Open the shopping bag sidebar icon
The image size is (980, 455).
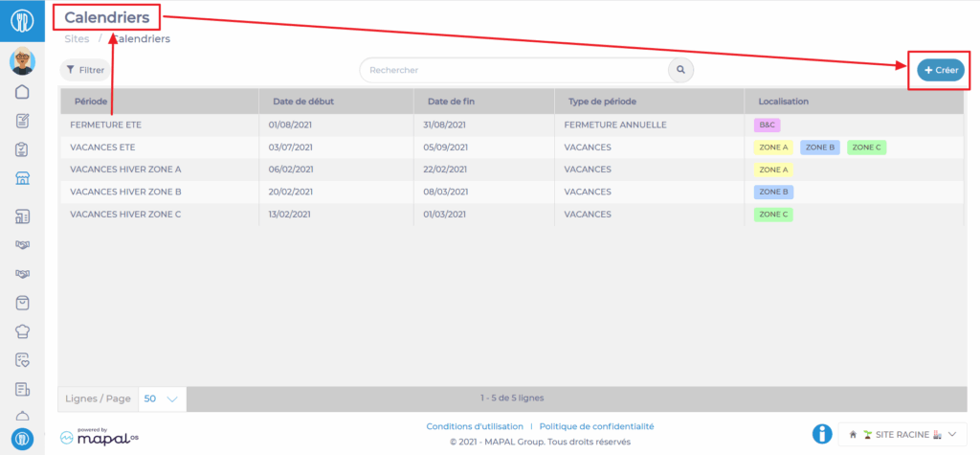tap(22, 303)
